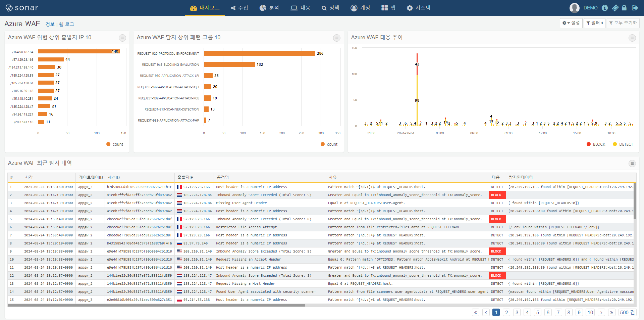
Task: Click the ticket tag icon in header
Action: click(615, 8)
